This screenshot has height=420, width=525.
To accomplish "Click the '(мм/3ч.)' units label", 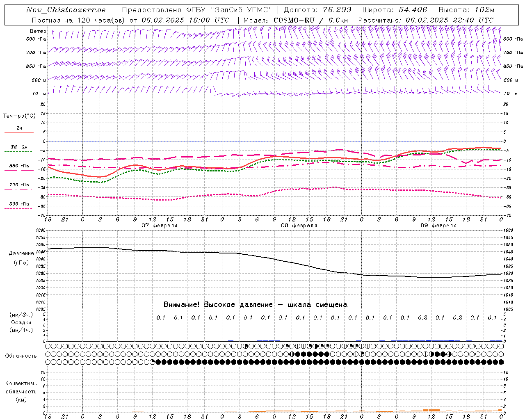I will tap(21, 315).
